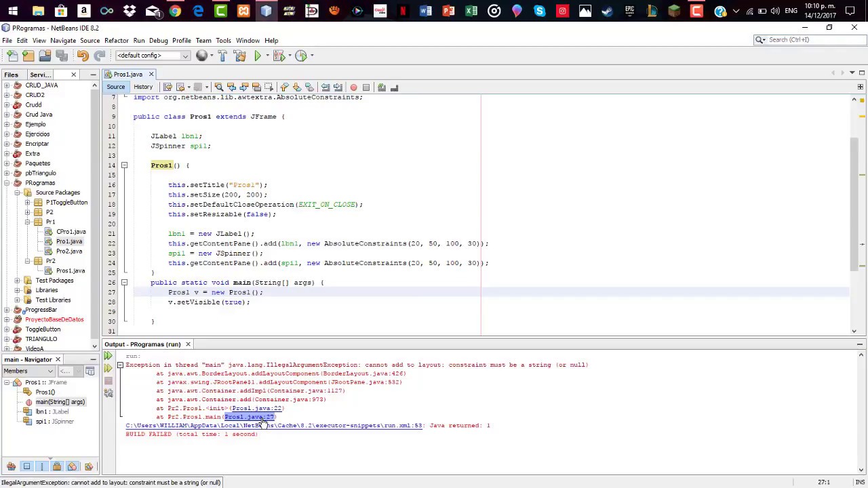Switch to the Services tab

[40, 75]
